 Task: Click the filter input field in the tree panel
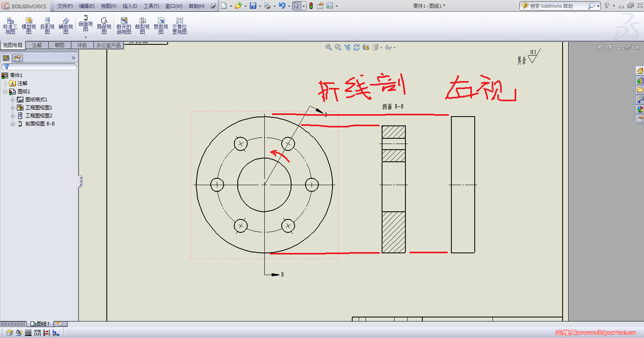[x=39, y=67]
